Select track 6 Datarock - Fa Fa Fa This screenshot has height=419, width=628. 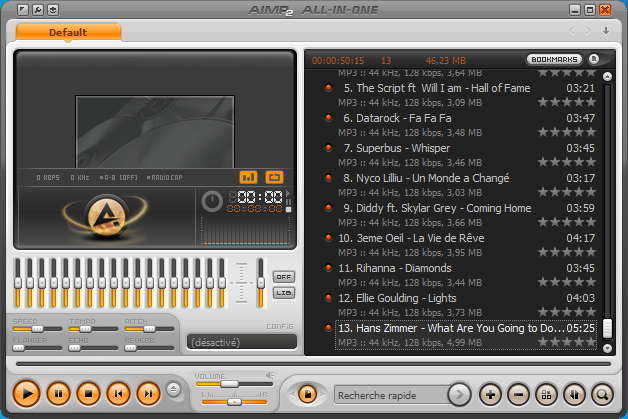(465, 125)
